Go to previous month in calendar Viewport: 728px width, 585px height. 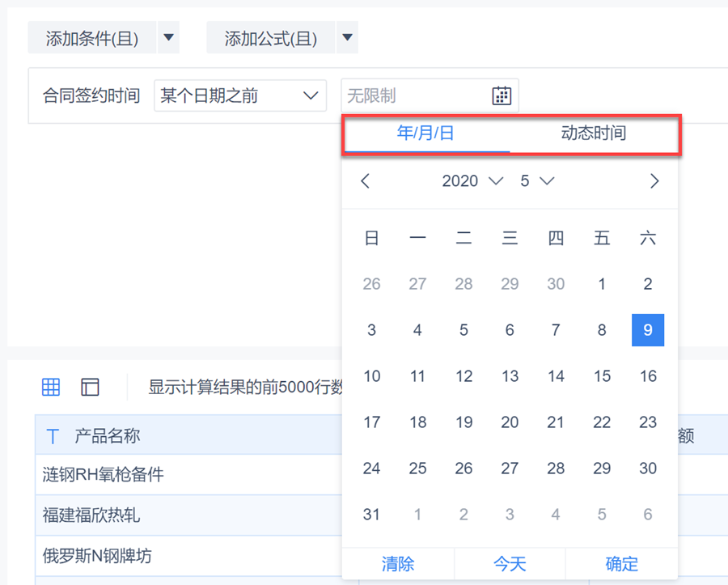coord(366,181)
